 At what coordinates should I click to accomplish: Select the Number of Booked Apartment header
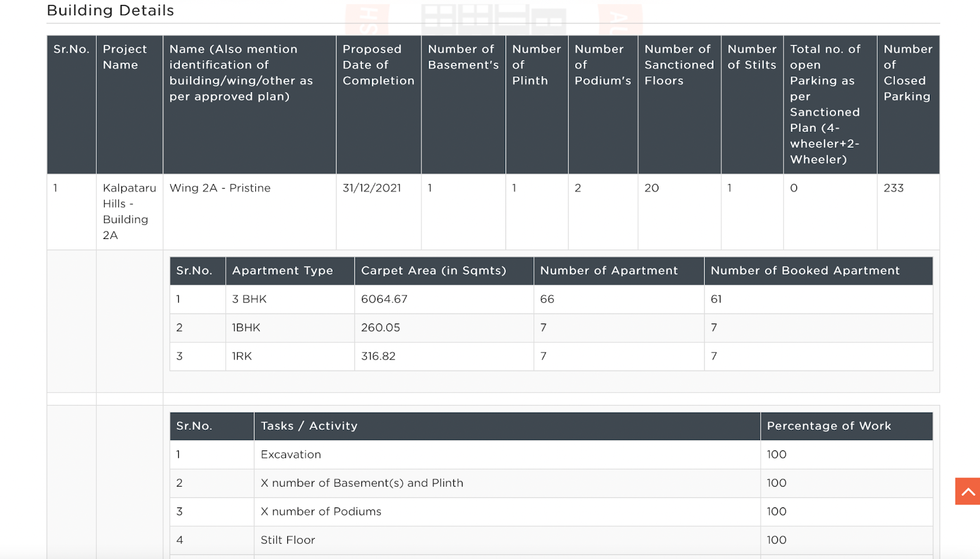[818, 271]
